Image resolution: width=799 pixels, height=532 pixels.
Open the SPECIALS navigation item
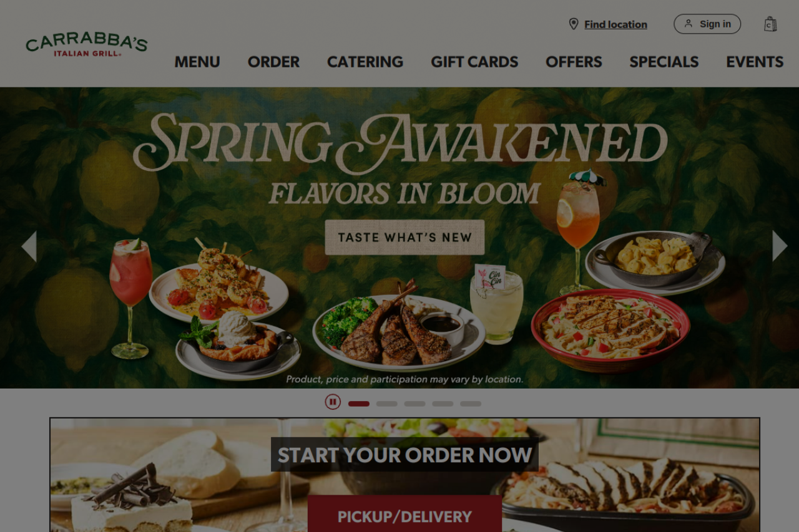[664, 62]
